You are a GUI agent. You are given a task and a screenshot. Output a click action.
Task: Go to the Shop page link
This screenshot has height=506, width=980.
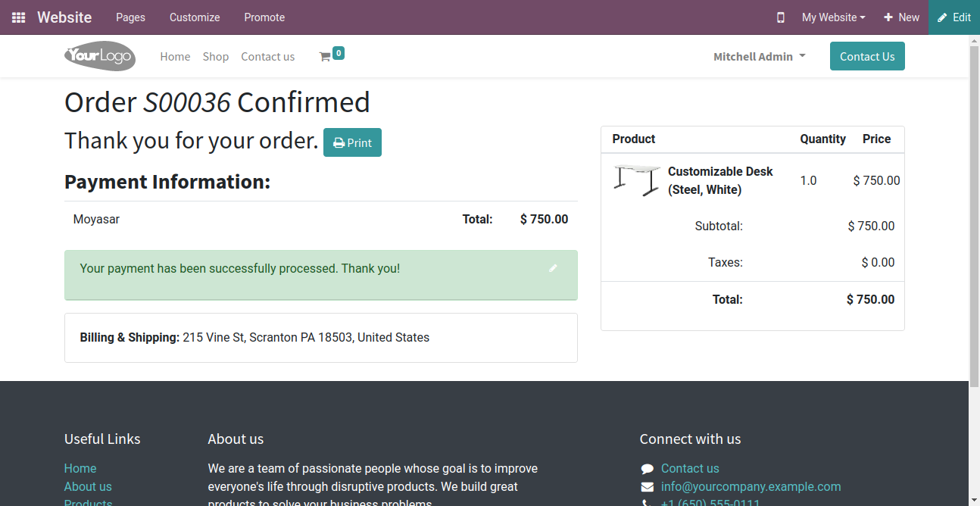[x=215, y=57]
